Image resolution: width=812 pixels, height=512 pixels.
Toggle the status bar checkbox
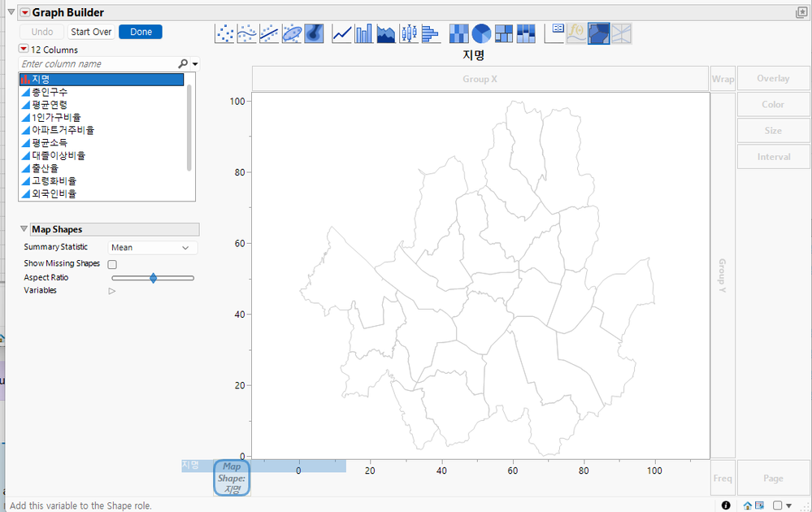coord(777,505)
